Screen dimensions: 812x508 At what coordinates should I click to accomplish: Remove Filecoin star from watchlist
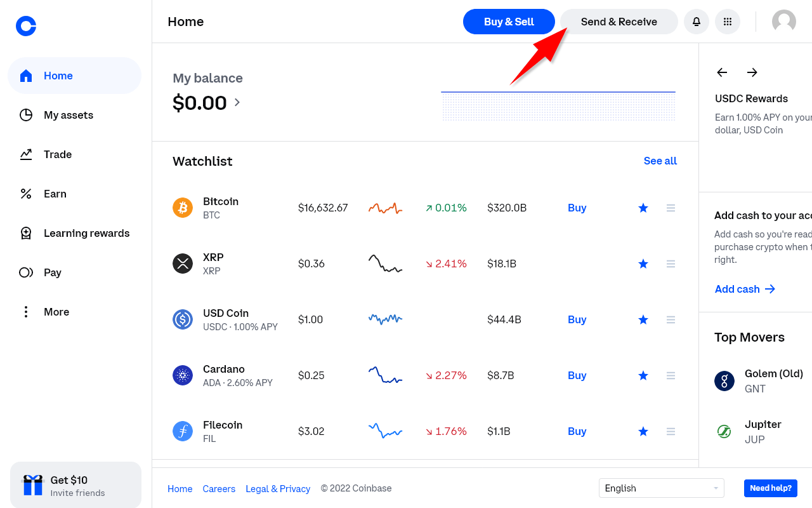643,431
